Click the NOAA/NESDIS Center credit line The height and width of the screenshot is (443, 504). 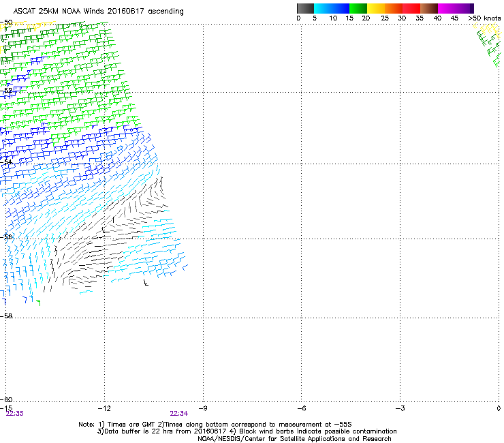tap(294, 439)
